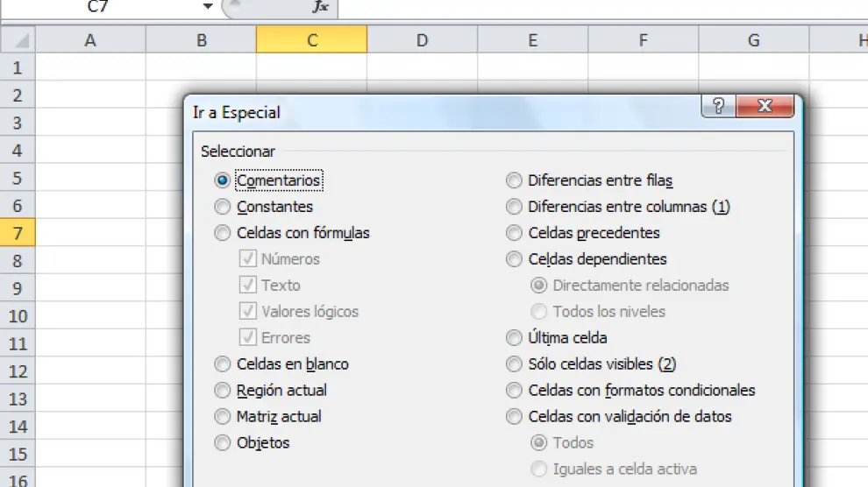Click the Name Box showing C7

pos(105,7)
